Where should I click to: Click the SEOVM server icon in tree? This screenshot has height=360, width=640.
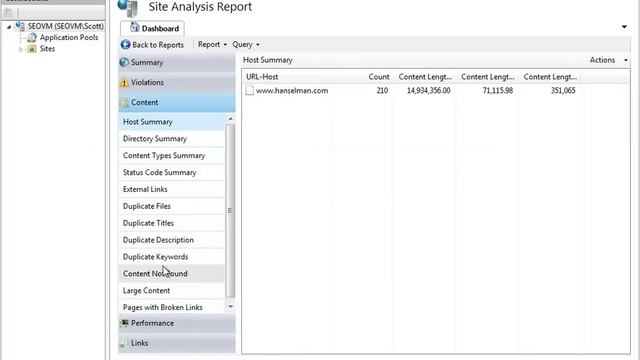click(20, 26)
